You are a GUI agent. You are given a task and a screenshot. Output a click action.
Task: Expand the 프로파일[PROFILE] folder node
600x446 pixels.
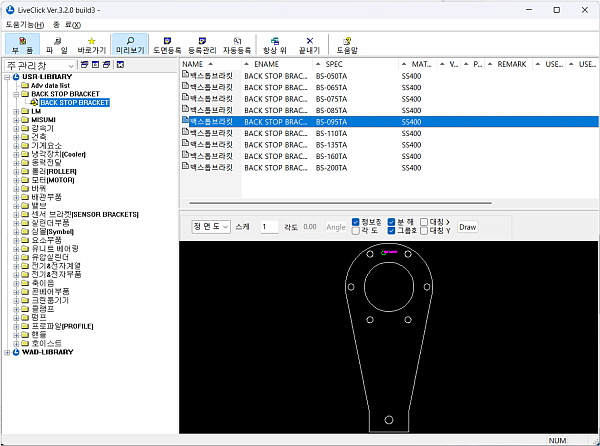16,326
